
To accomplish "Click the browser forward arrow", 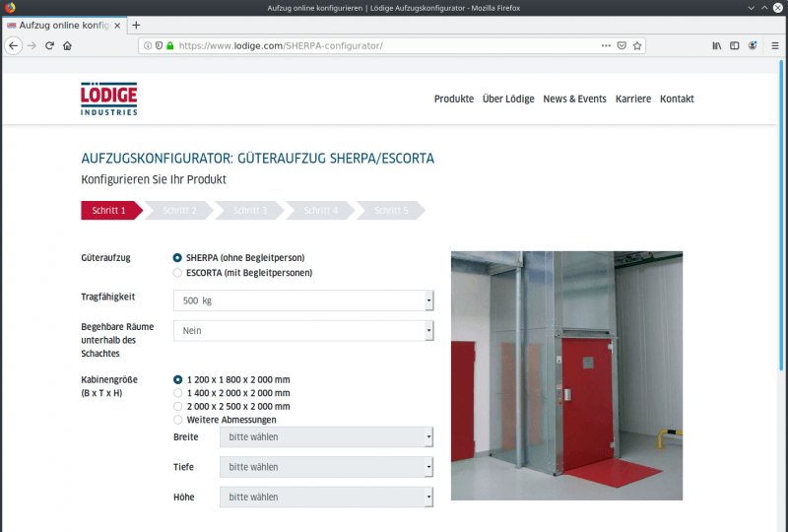I will [x=32, y=45].
